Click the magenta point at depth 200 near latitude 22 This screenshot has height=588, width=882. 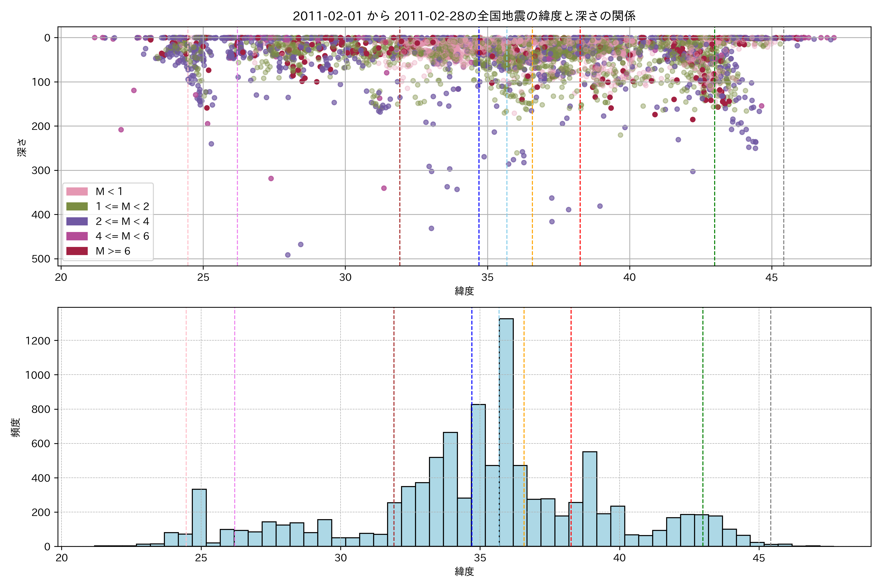pyautogui.click(x=121, y=130)
